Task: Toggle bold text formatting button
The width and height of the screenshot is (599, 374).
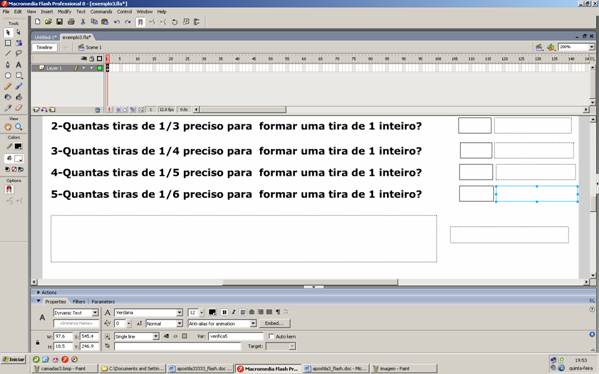Action: click(x=224, y=312)
